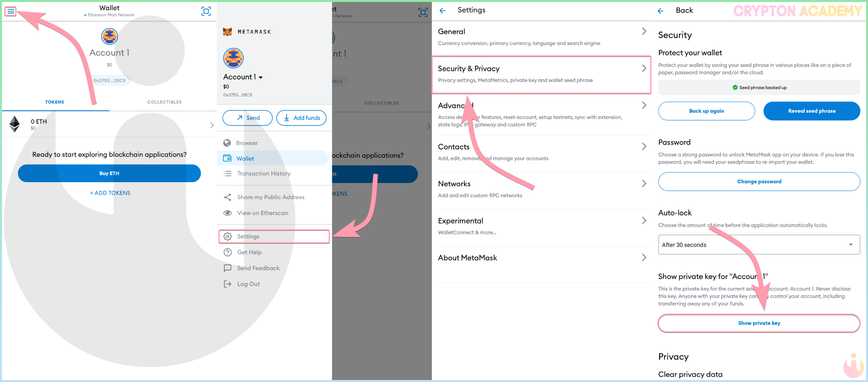Click the Log Out icon
This screenshot has width=868, height=382.
pyautogui.click(x=227, y=284)
